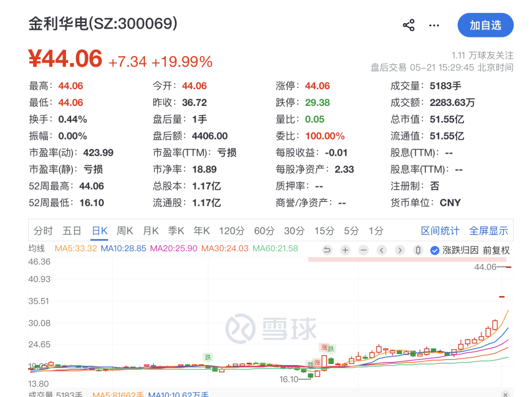The height and width of the screenshot is (397, 532).
Task: Zoom in chart with plus icon
Action: pyautogui.click(x=345, y=250)
